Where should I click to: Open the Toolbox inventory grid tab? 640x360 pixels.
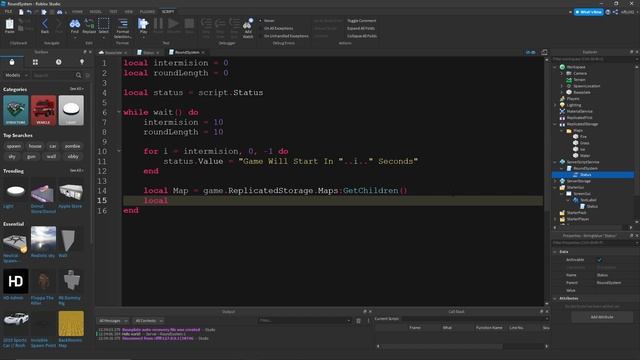(36, 62)
